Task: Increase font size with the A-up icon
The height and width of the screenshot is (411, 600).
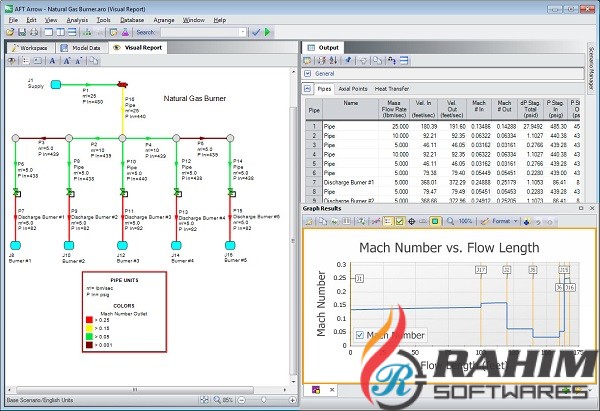Action: tap(67, 61)
